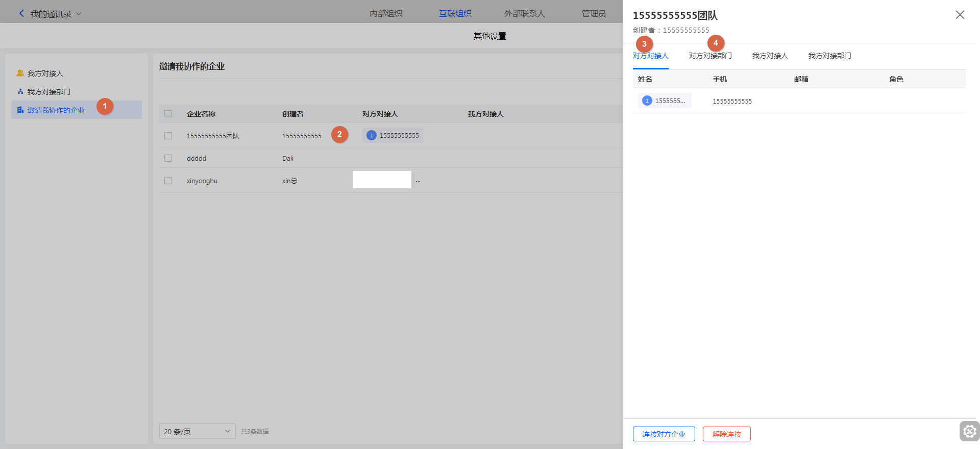
Task: Click the 邀请我协作的企业 building icon
Action: (20, 110)
